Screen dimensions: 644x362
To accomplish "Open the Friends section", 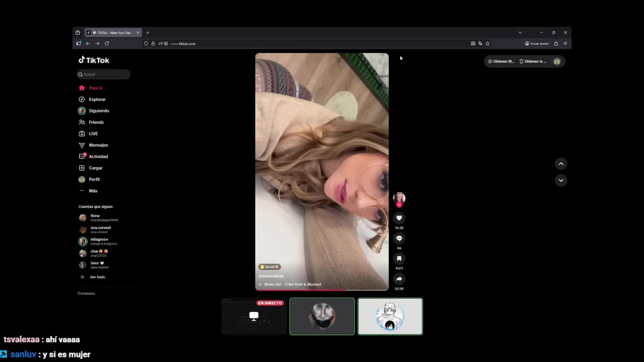I will [96, 122].
